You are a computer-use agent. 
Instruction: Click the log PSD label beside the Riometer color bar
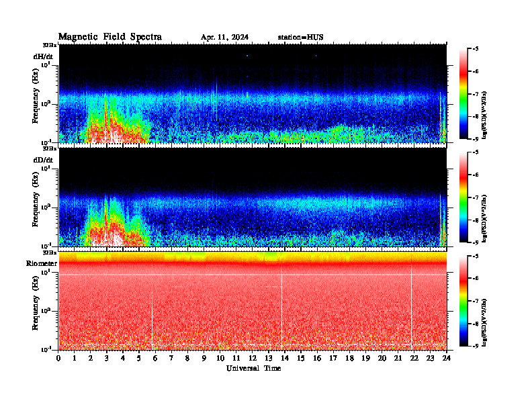point(484,322)
